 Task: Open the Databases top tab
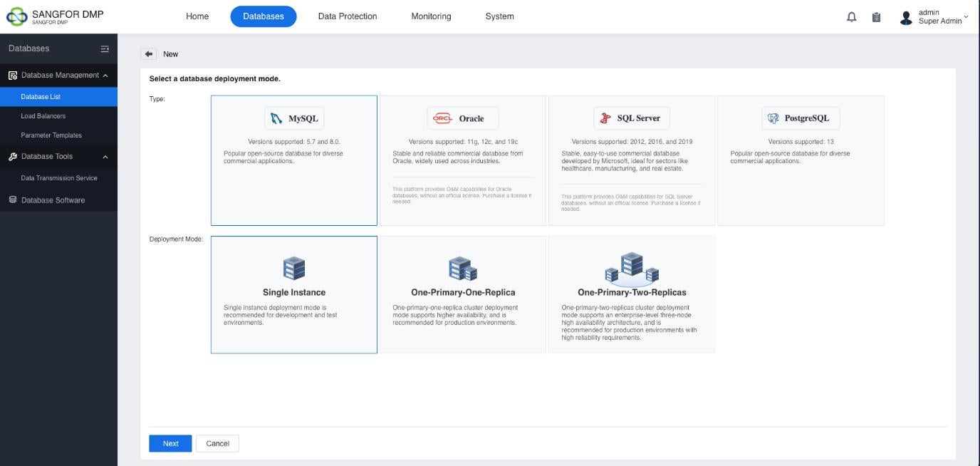pyautogui.click(x=264, y=16)
